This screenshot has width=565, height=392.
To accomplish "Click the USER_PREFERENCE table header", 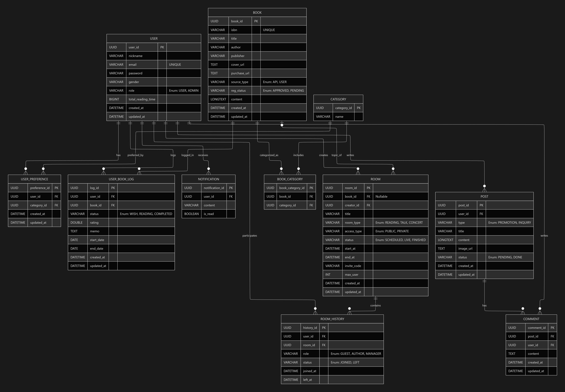I will tap(34, 179).
